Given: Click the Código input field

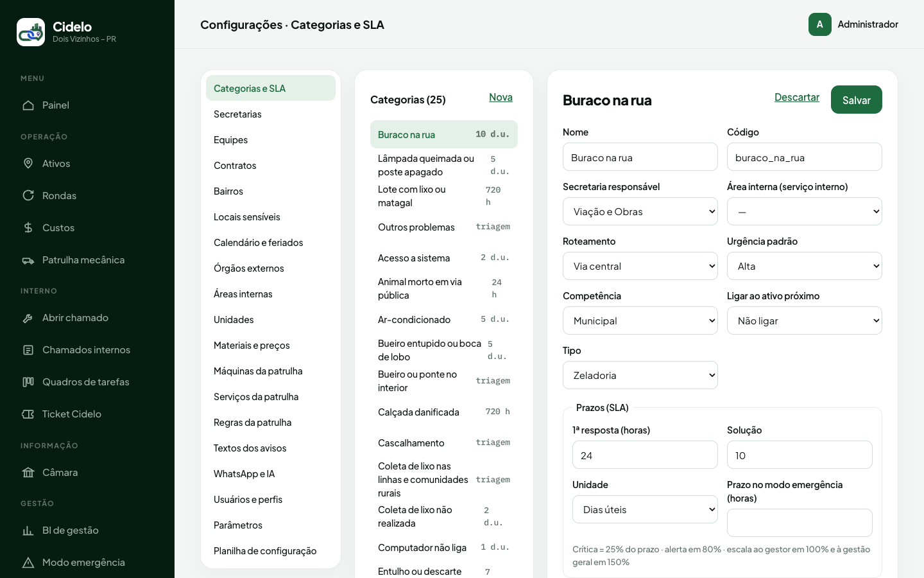Looking at the screenshot, I should point(805,157).
